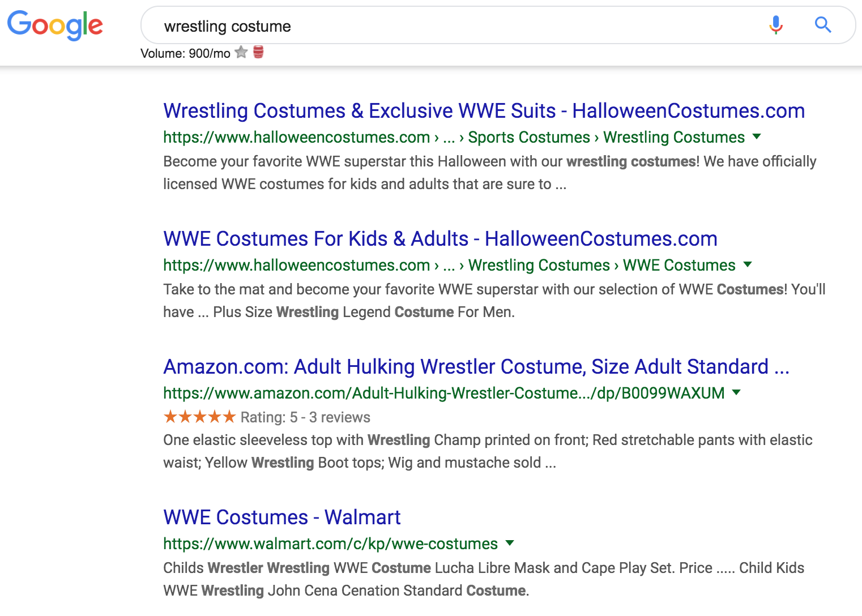Open the dropdown arrow beside the Walmart URL
Viewport: 862px width, 616px height.
coord(510,543)
